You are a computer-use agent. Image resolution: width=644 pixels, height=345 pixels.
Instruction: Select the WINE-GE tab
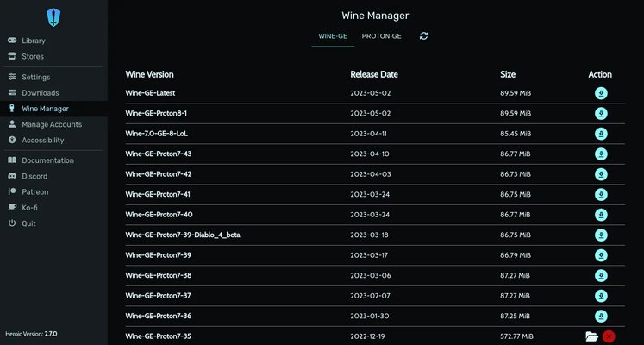[x=332, y=36]
